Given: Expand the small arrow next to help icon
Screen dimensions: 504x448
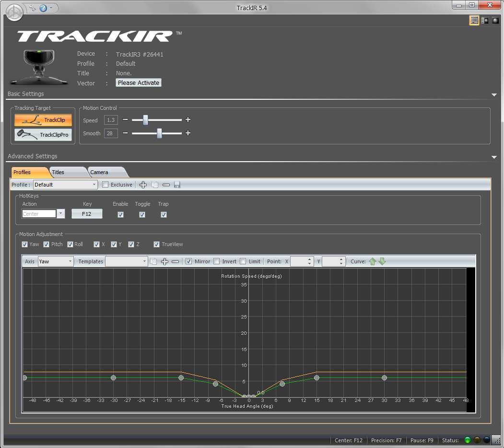Looking at the screenshot, I should click(51, 8).
